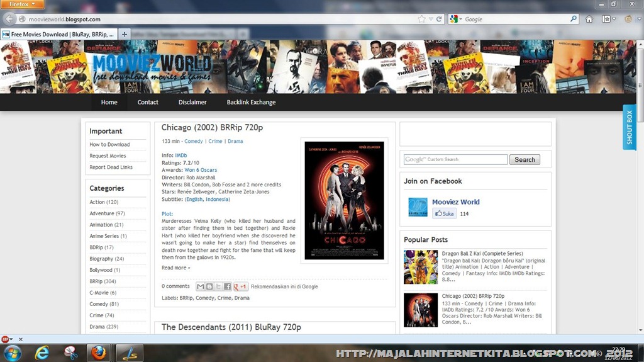Screen dimensions: 644x362
Task: Open the Crime (74) category
Action: point(102,315)
